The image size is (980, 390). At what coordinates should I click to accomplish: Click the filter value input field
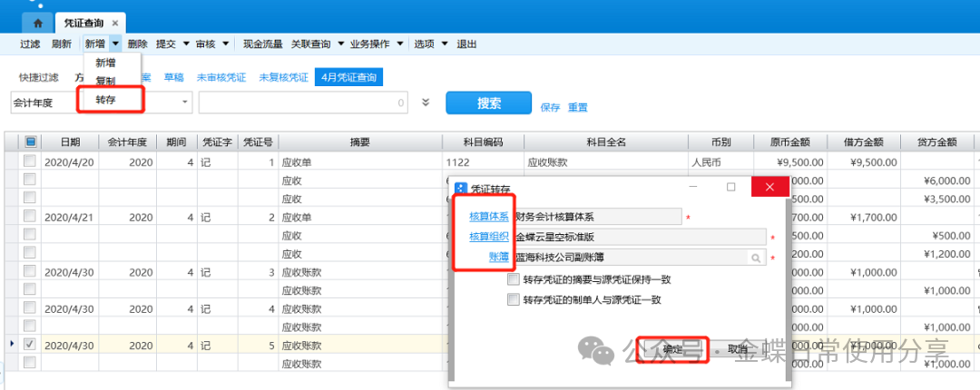pyautogui.click(x=301, y=102)
